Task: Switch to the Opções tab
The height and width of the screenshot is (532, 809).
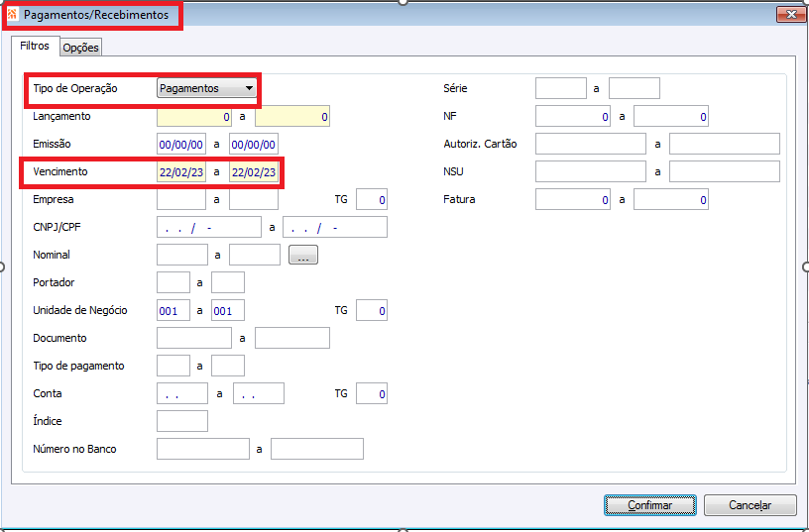Action: pos(81,48)
